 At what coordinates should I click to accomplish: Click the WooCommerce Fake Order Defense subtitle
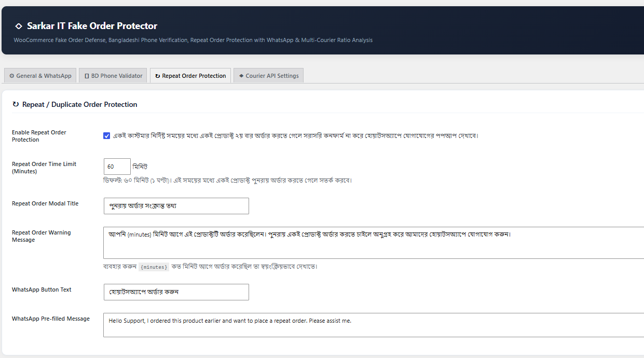(193, 40)
